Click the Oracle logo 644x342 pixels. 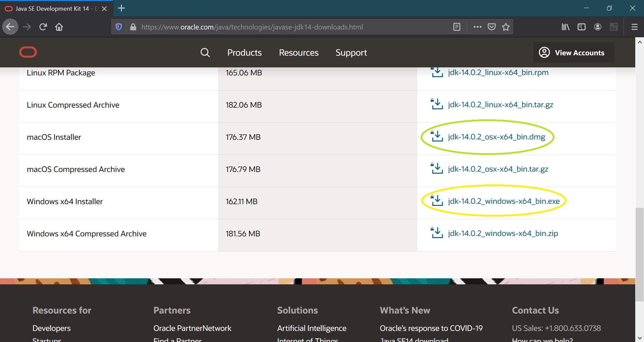[x=28, y=52]
